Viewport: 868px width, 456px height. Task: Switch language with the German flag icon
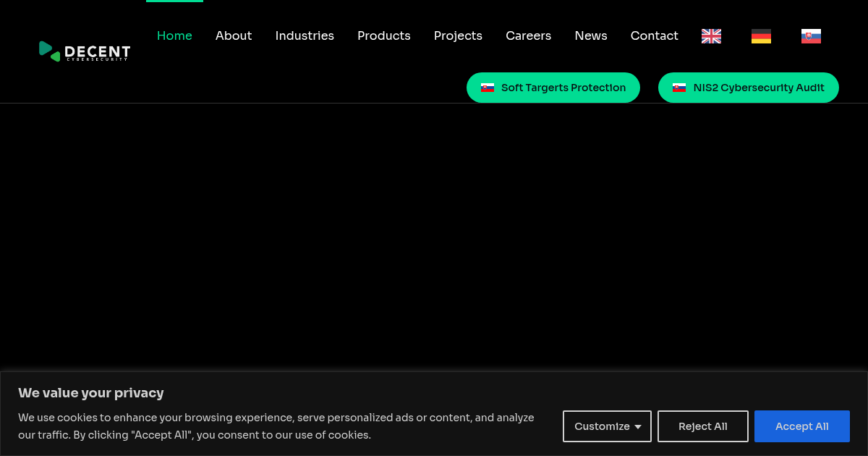(x=761, y=36)
